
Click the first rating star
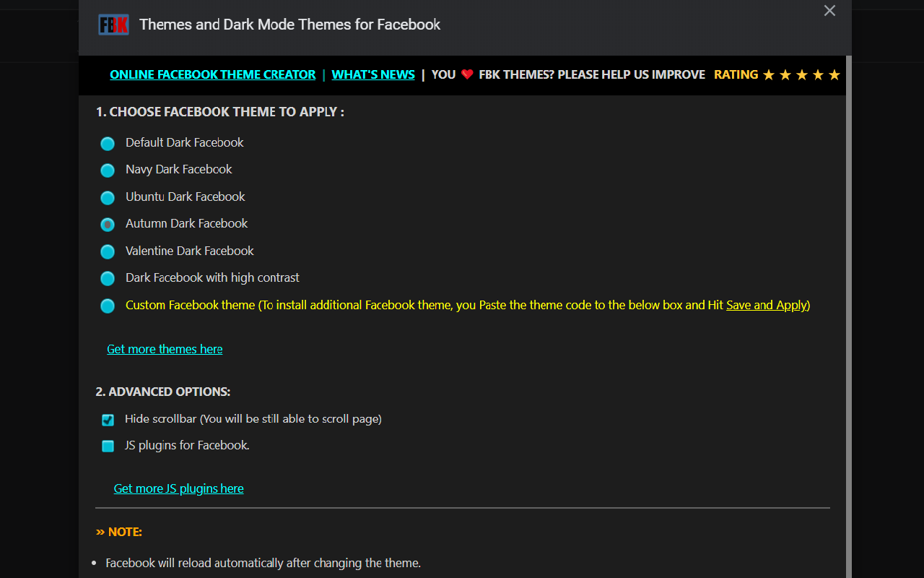pos(769,75)
